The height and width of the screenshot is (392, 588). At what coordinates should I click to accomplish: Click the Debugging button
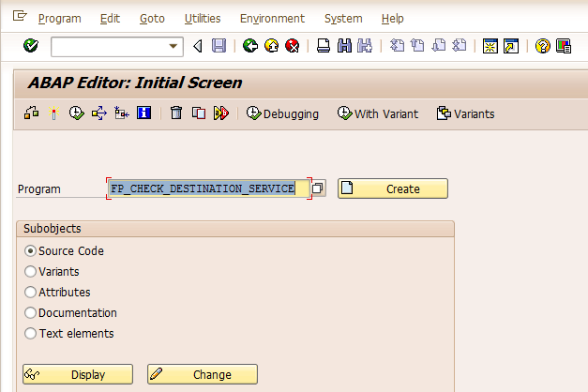(282, 113)
